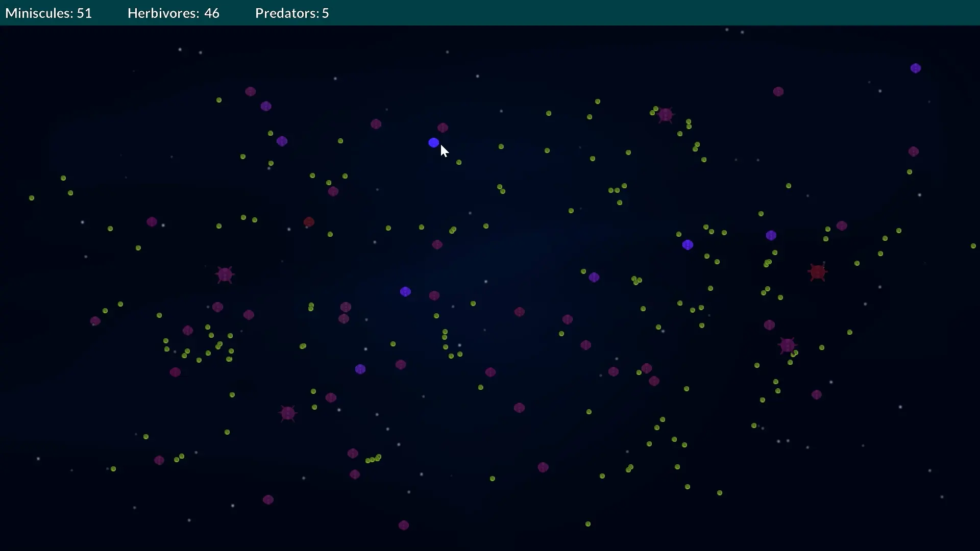
Task: Select the lowest spiky magenta predator
Action: 288,413
